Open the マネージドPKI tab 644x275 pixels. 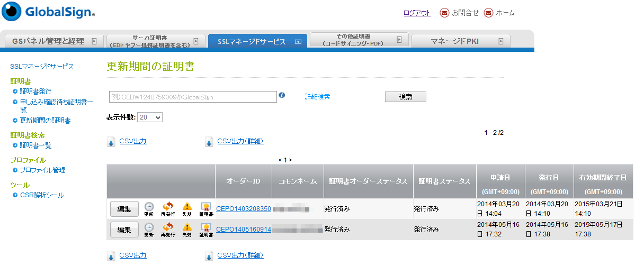pyautogui.click(x=461, y=41)
